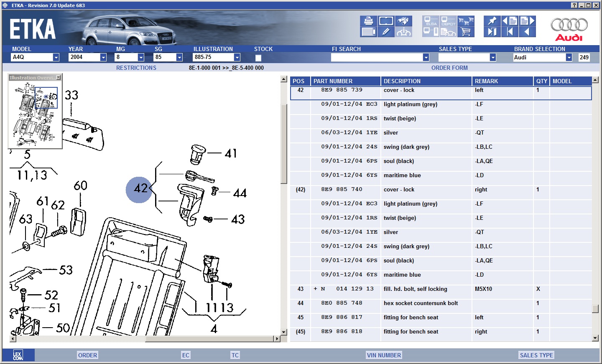Select the hex socket countersunk bolt row
602x364 pixels.
pos(420,303)
